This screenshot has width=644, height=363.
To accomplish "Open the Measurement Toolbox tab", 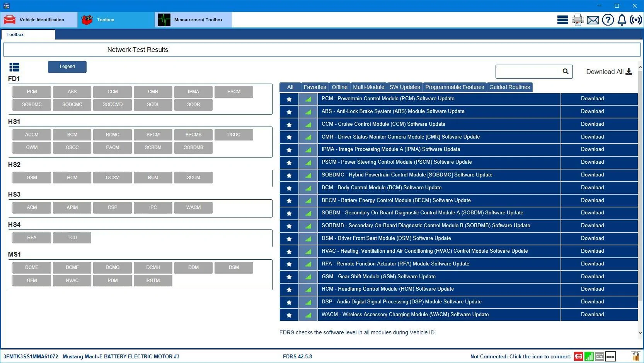I will (194, 20).
